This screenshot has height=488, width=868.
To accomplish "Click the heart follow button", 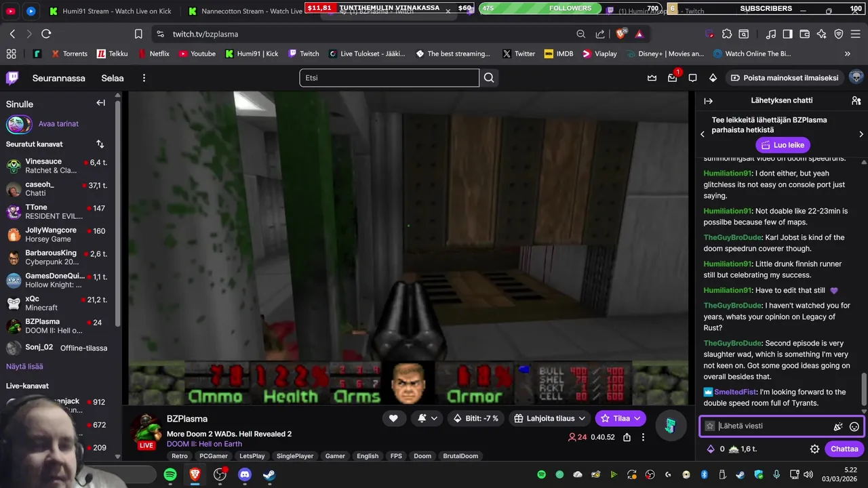I will click(393, 418).
